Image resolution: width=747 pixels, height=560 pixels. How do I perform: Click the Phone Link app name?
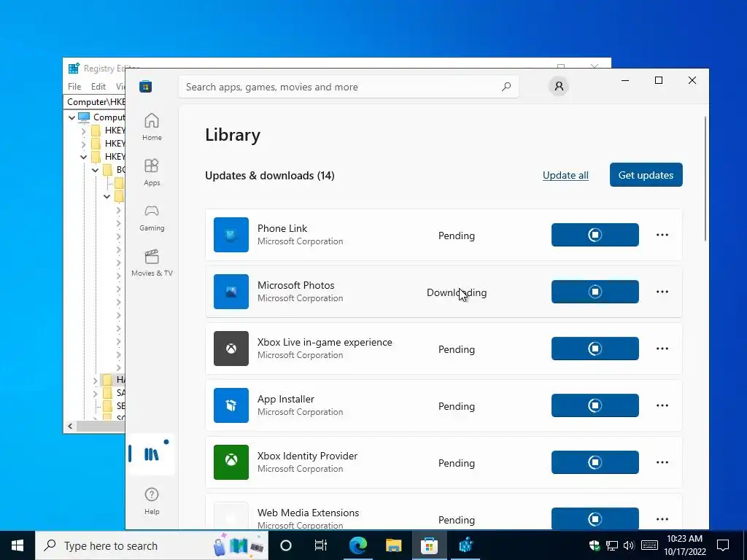[282, 228]
